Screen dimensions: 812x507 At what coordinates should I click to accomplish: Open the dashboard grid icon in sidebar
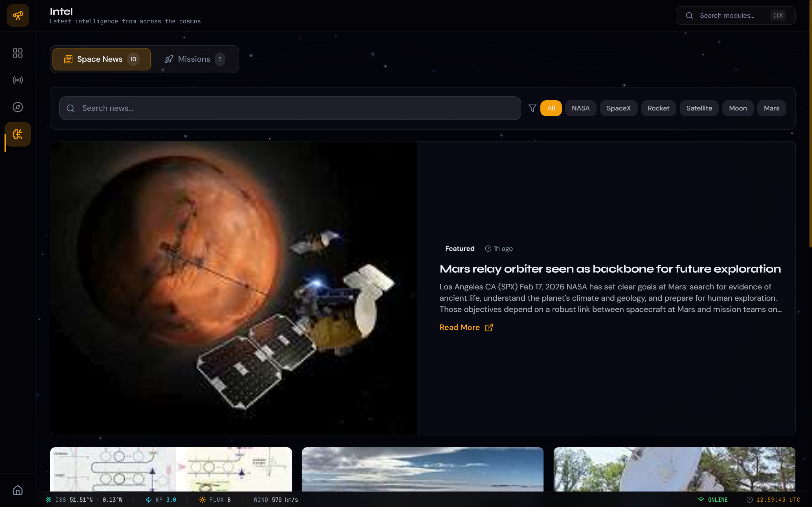click(x=18, y=53)
